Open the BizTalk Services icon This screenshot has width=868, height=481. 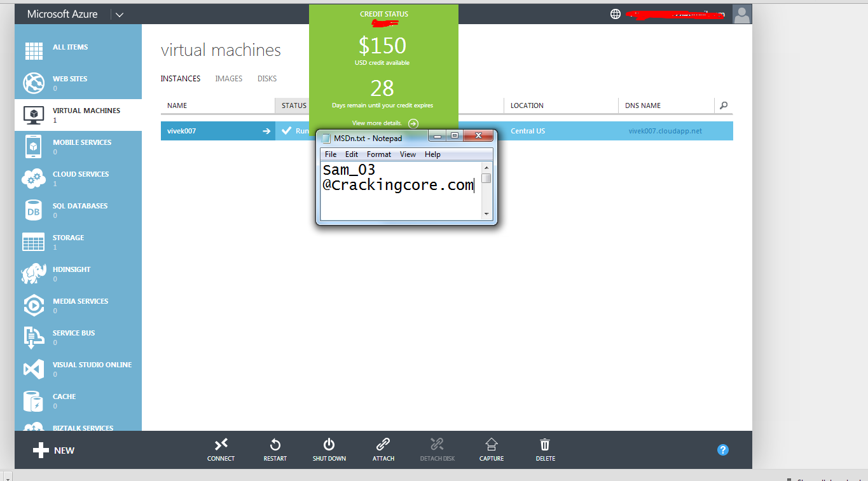point(34,427)
